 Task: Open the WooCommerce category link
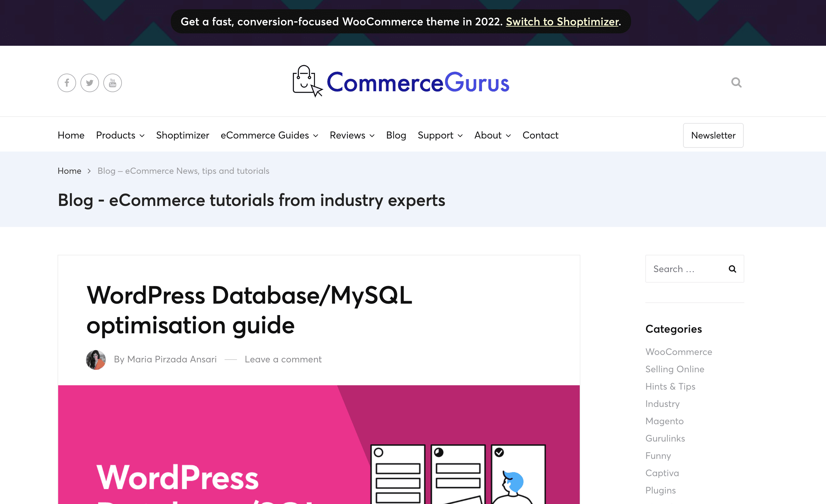click(678, 352)
